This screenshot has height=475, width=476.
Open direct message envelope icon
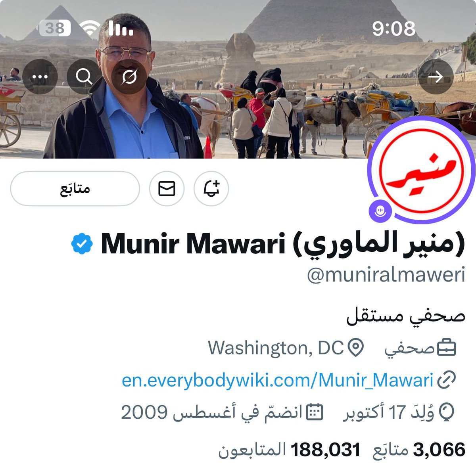[167, 188]
